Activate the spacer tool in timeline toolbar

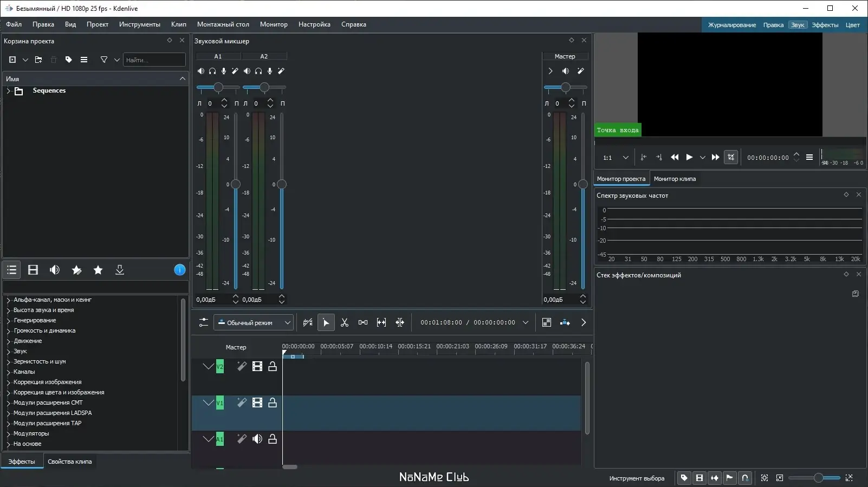pos(363,323)
